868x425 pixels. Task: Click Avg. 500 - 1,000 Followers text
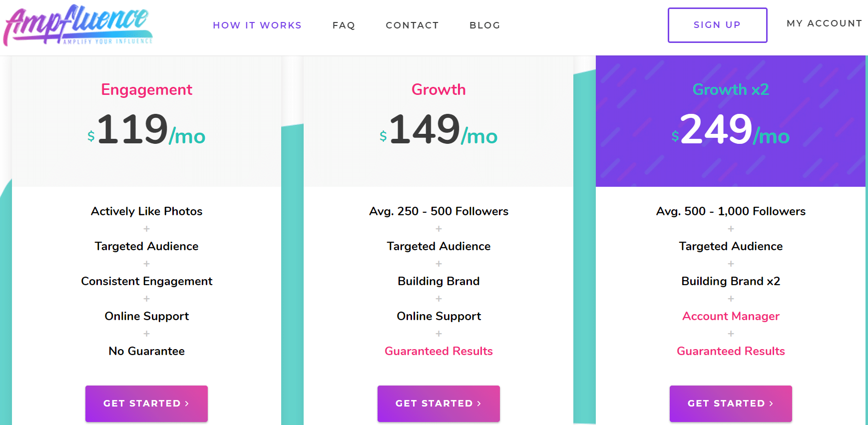click(731, 211)
